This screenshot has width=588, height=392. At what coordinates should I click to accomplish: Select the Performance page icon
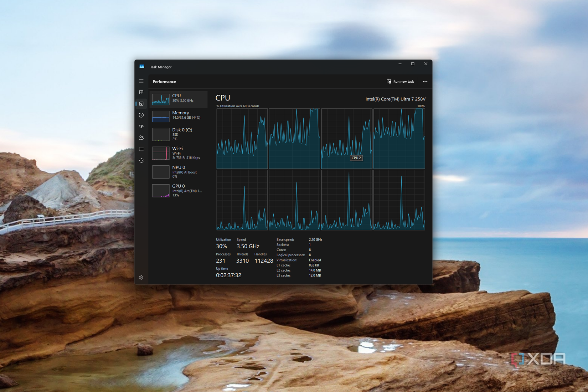(x=141, y=104)
